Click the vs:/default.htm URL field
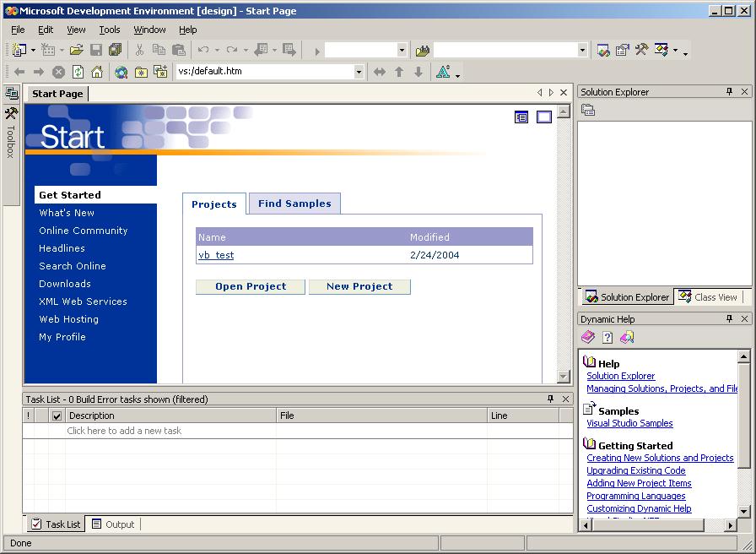Screen dimensions: 756x554 click(265, 72)
